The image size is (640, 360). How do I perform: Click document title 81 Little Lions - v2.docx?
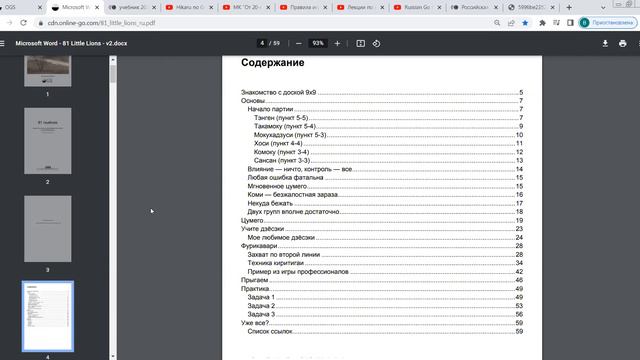(71, 43)
